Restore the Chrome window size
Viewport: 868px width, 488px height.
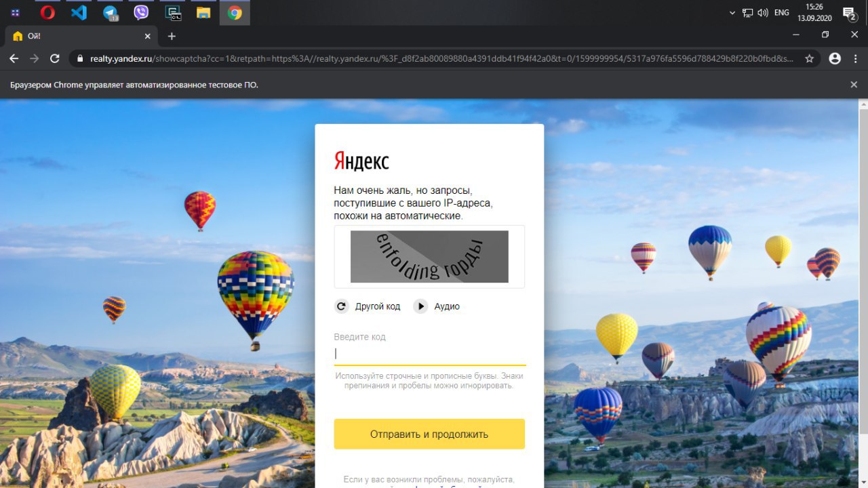pos(825,35)
